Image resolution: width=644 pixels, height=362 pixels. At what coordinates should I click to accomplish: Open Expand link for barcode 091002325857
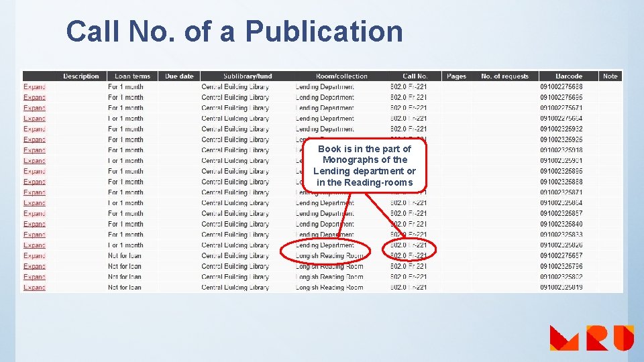pos(34,214)
